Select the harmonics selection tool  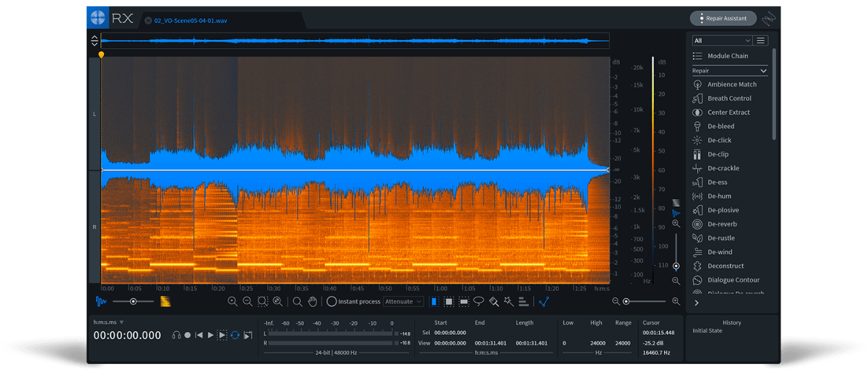coord(524,302)
